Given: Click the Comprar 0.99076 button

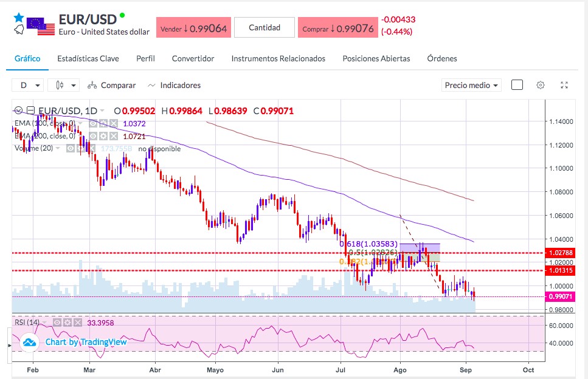Looking at the screenshot, I should [x=338, y=28].
